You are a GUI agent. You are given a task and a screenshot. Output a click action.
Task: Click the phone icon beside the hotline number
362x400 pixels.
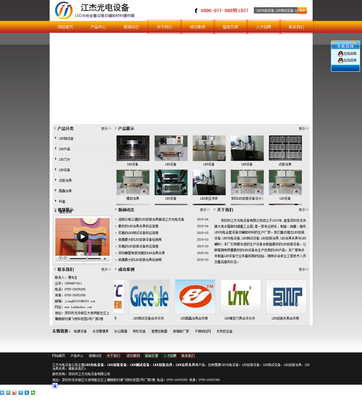tap(196, 11)
